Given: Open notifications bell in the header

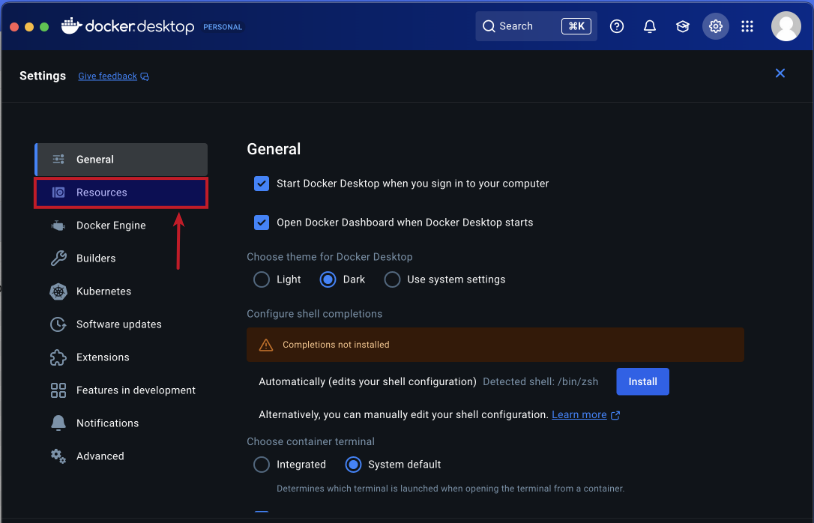Looking at the screenshot, I should (x=649, y=26).
